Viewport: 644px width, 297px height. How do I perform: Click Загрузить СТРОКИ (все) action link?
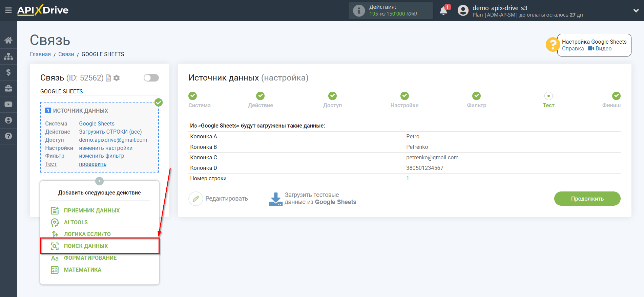pyautogui.click(x=110, y=132)
